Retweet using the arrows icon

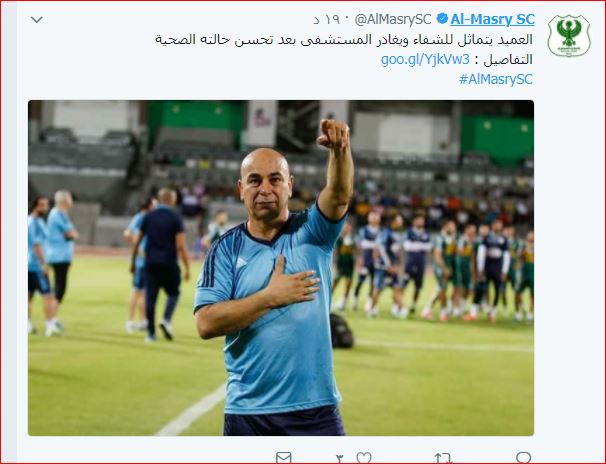(x=443, y=458)
